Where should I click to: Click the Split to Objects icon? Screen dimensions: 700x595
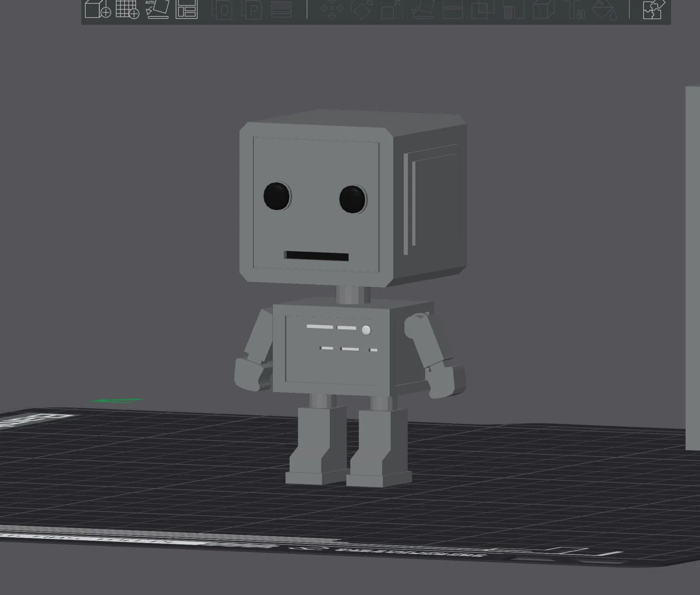(223, 9)
